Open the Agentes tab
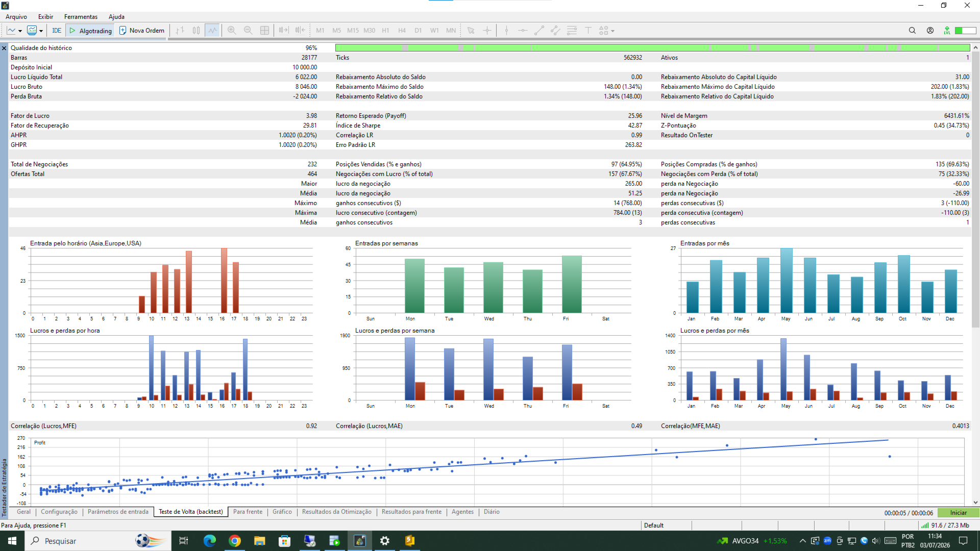 [x=462, y=512]
